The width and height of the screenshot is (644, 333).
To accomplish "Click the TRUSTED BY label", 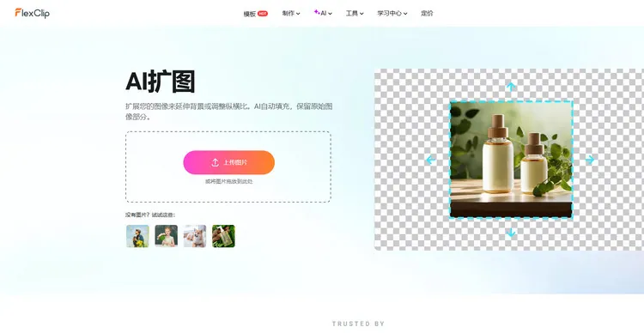I will [x=358, y=324].
